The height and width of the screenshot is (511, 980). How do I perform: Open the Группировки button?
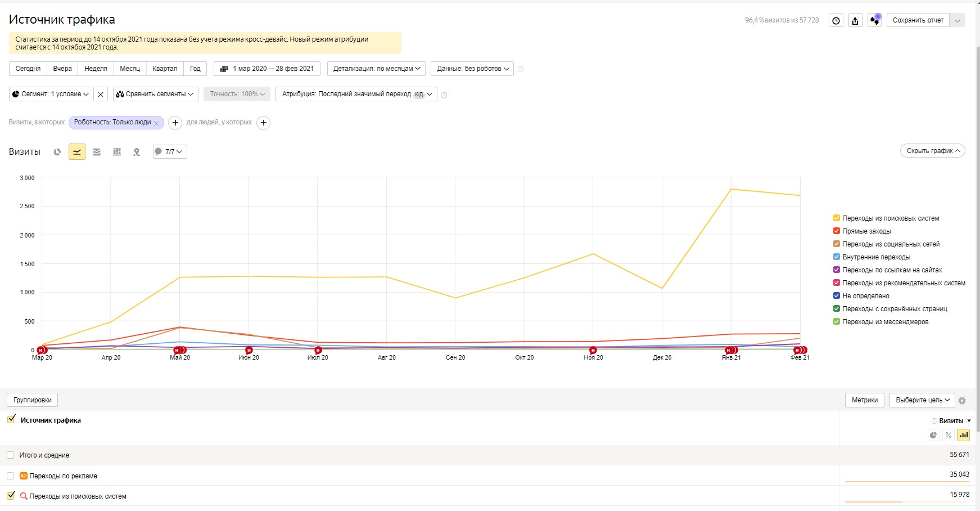click(x=33, y=400)
